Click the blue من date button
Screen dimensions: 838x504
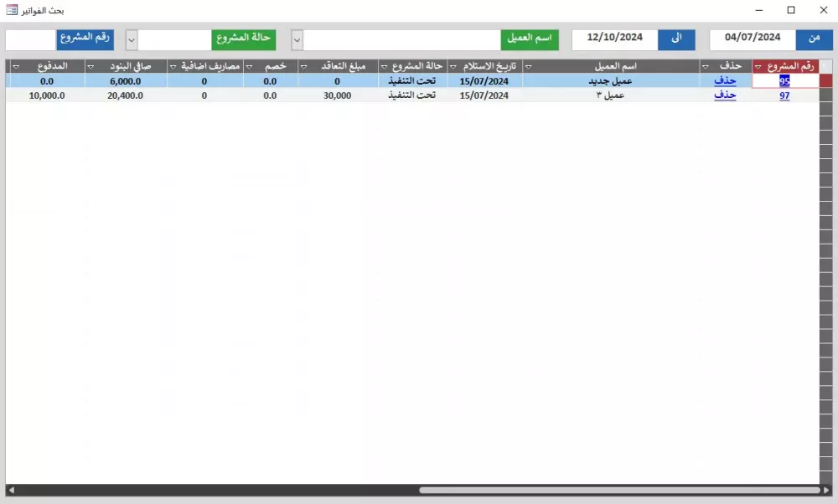pos(814,39)
